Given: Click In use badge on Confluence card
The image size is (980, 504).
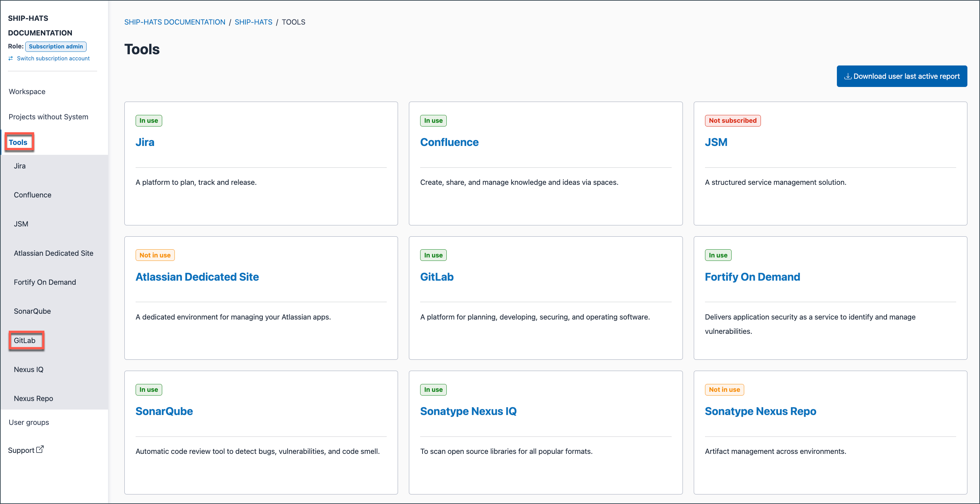Looking at the screenshot, I should 433,121.
